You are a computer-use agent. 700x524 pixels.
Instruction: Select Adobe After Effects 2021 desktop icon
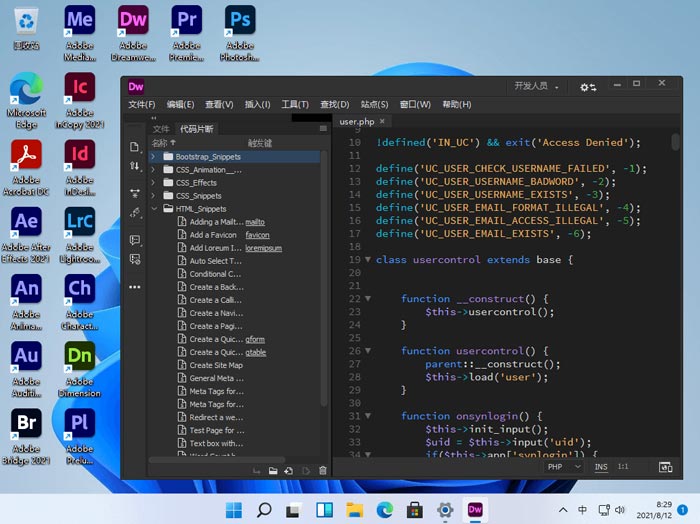coord(26,235)
